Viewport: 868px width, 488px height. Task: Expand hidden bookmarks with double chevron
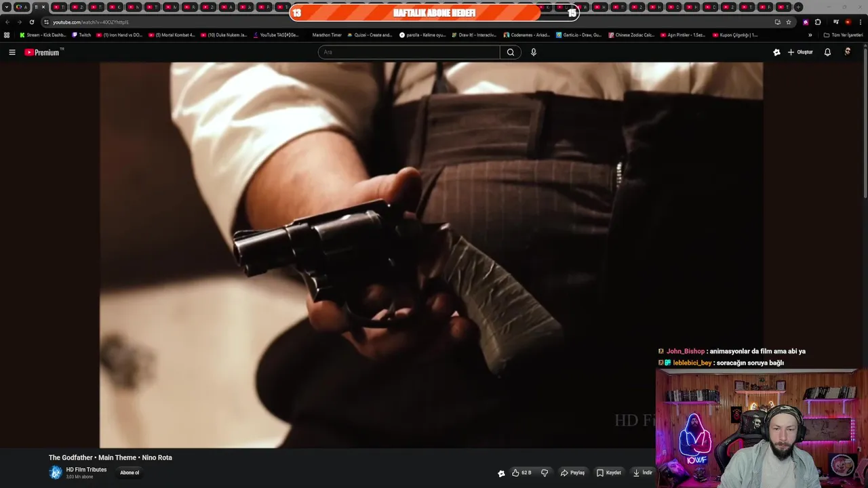point(810,35)
